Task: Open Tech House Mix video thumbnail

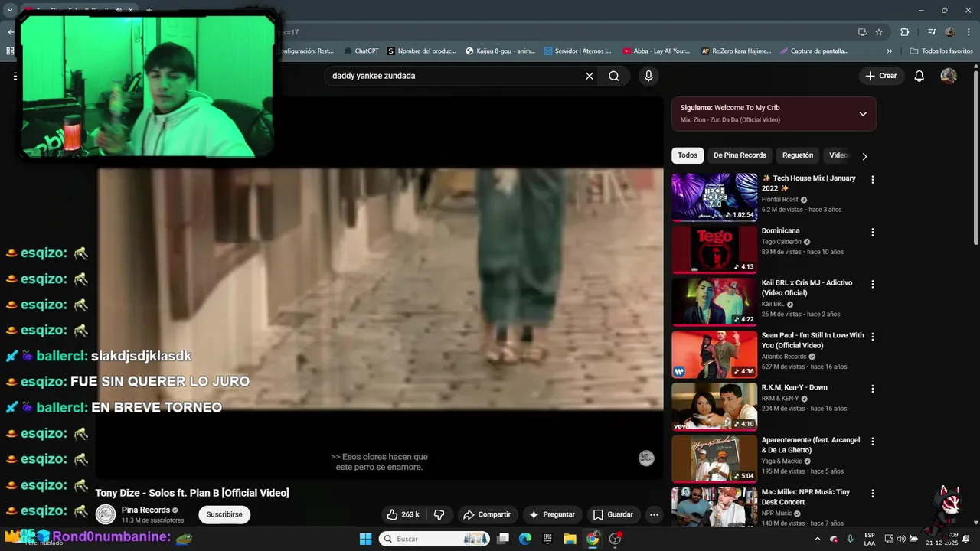Action: (x=714, y=197)
